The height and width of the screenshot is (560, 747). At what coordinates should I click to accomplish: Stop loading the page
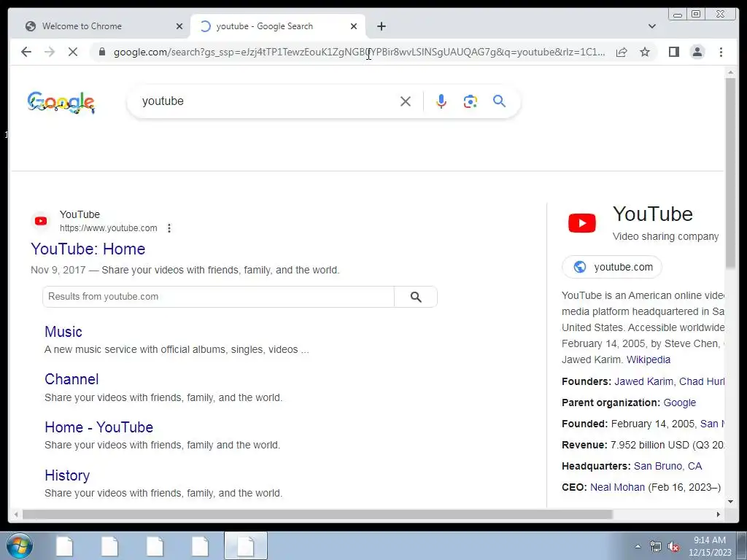coord(73,52)
